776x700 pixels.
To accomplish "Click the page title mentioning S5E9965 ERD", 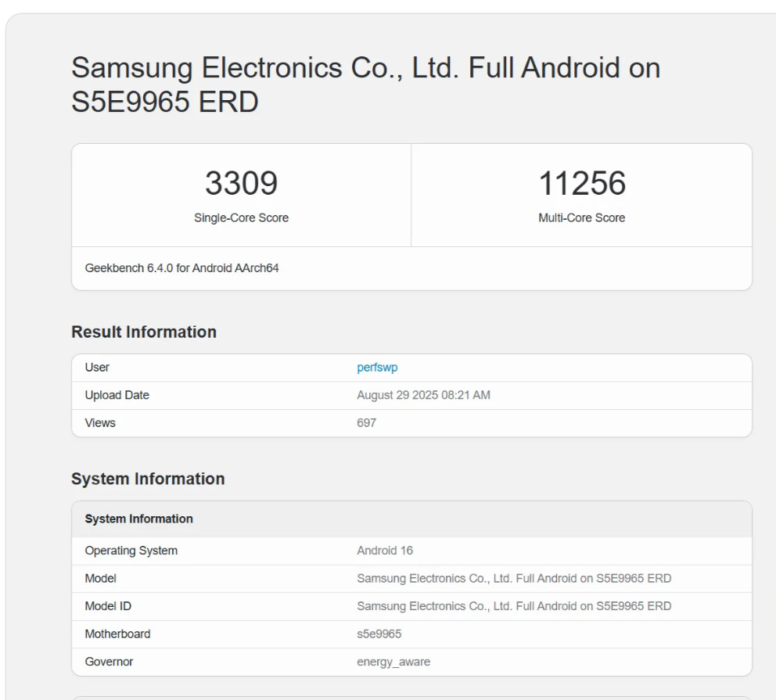I will pyautogui.click(x=365, y=84).
